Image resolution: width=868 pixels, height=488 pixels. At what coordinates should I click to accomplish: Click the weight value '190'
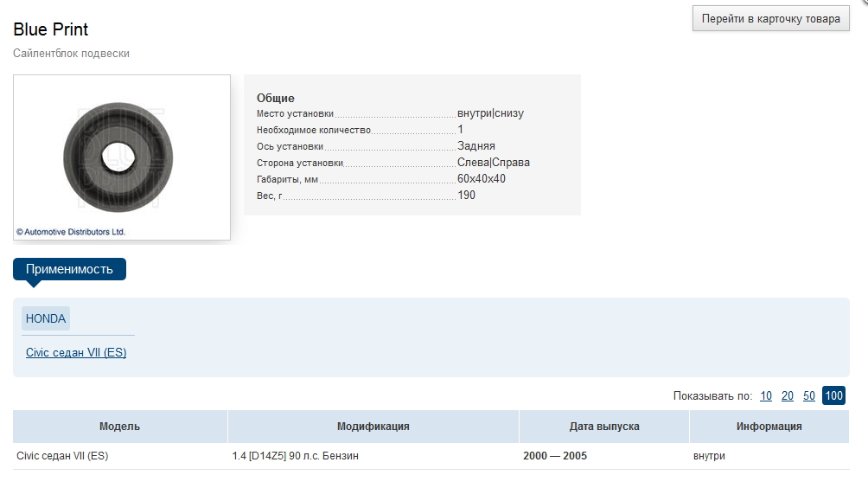point(466,195)
